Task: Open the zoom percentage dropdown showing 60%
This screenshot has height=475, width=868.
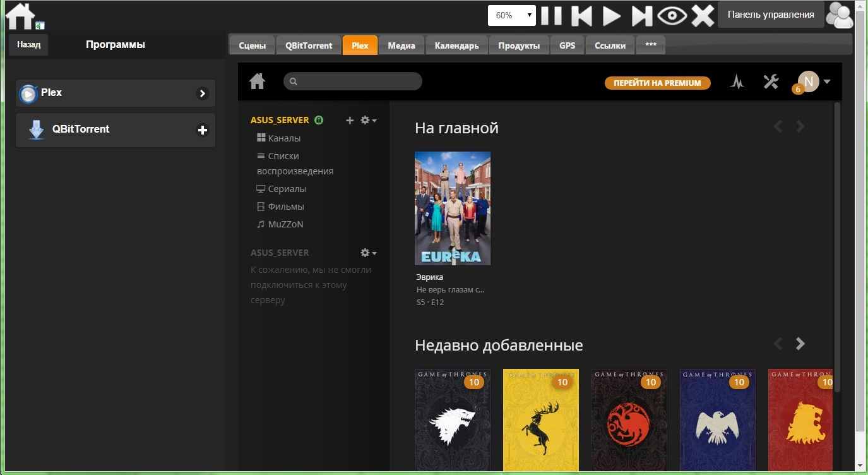Action: click(511, 15)
